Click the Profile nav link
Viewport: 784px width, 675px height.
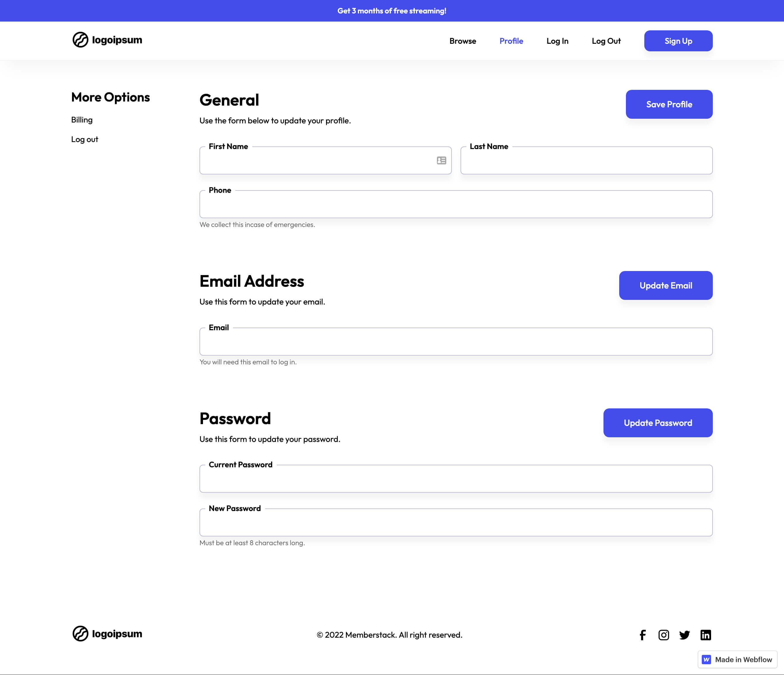pos(511,41)
